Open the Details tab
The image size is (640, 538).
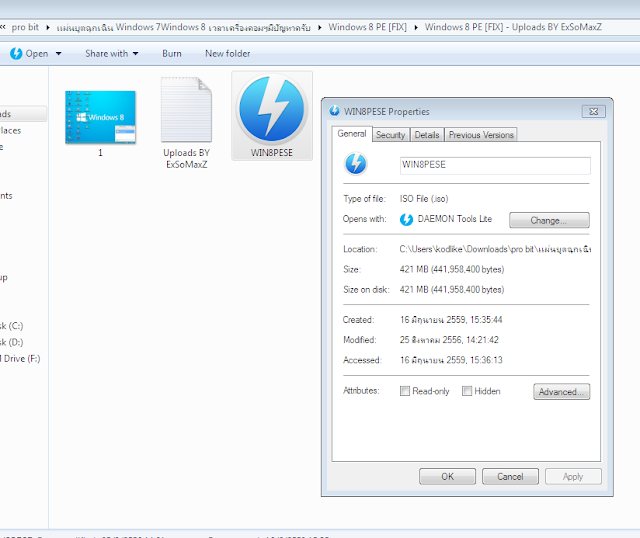point(427,135)
